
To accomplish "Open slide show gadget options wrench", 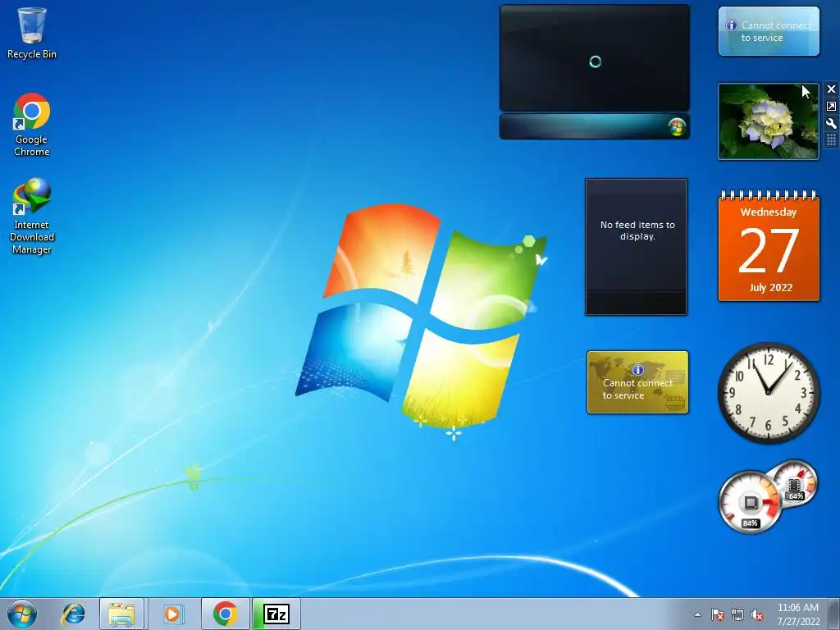I will (x=831, y=123).
